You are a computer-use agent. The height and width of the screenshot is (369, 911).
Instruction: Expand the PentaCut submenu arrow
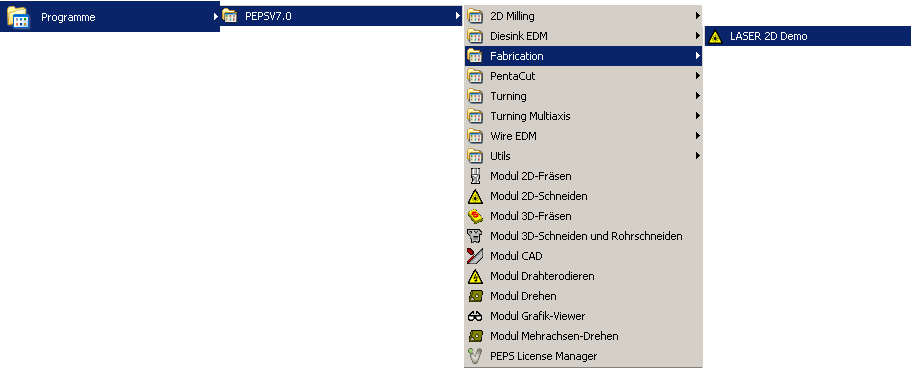[697, 76]
